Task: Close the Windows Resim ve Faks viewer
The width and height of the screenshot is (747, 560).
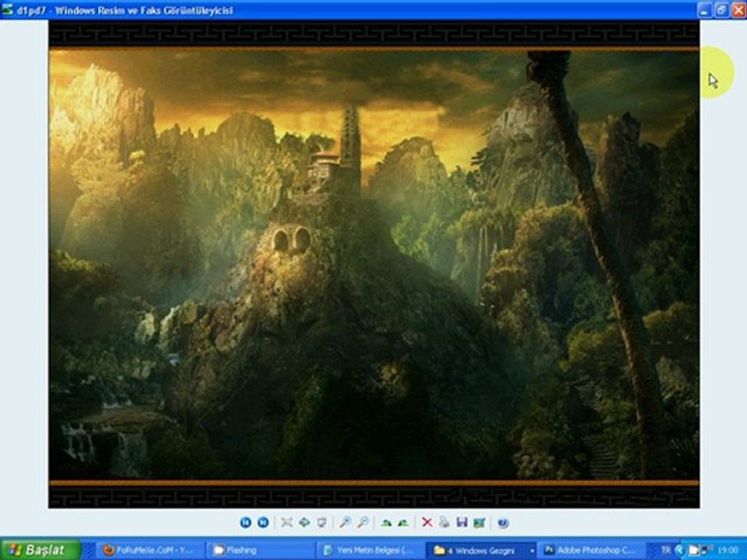Action: click(738, 9)
